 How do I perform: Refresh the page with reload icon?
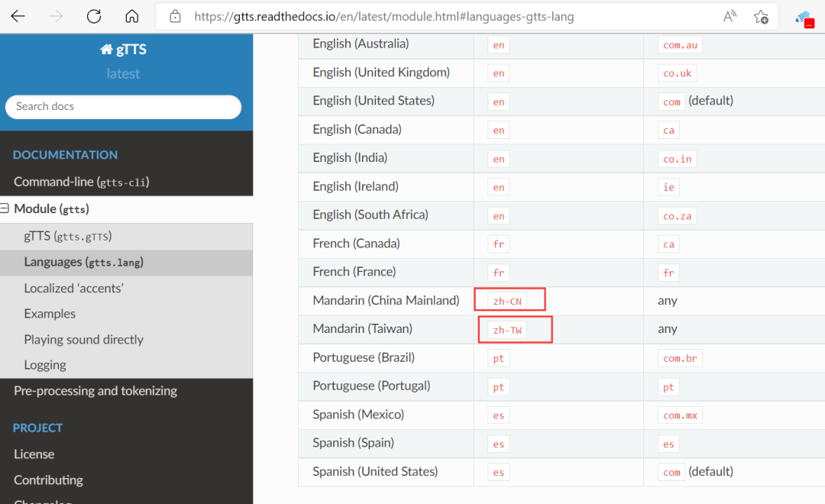(94, 16)
